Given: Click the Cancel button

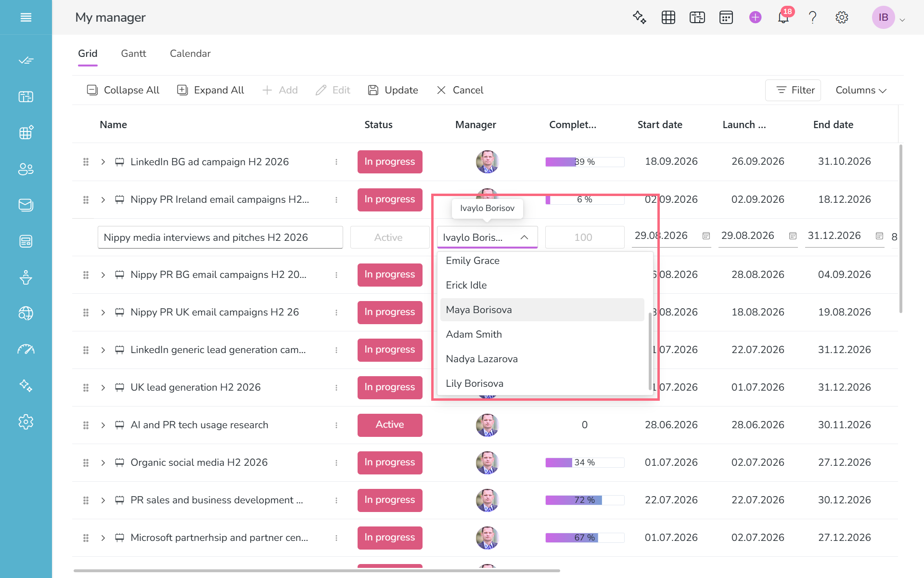Looking at the screenshot, I should pyautogui.click(x=460, y=90).
